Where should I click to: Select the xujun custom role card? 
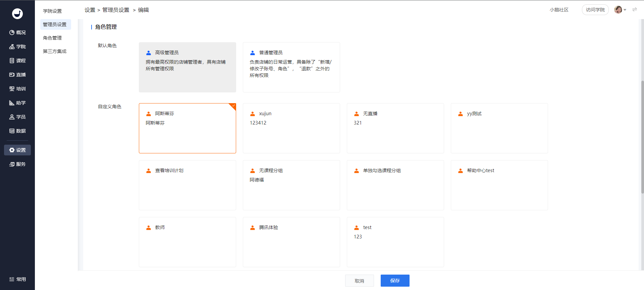tap(291, 128)
